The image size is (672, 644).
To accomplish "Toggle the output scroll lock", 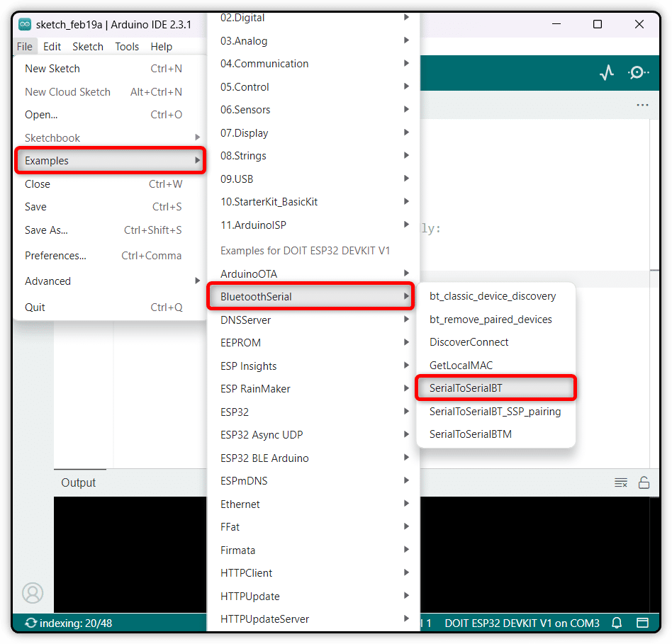I will point(644,482).
